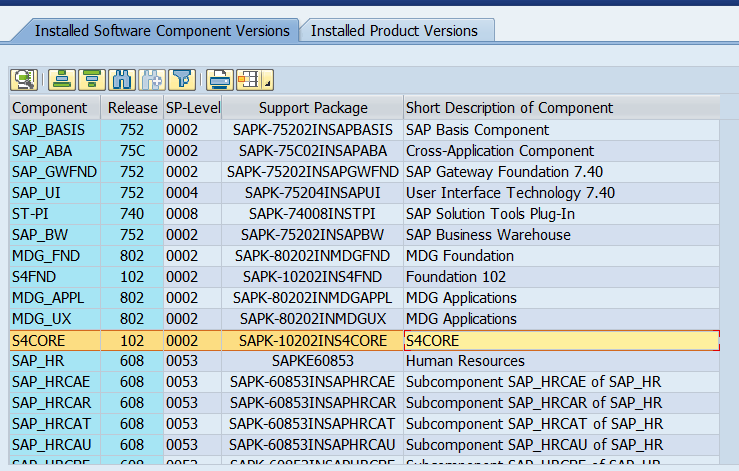Image resolution: width=739 pixels, height=471 pixels.
Task: Select the SAP_GWFND component cell
Action: tap(55, 172)
